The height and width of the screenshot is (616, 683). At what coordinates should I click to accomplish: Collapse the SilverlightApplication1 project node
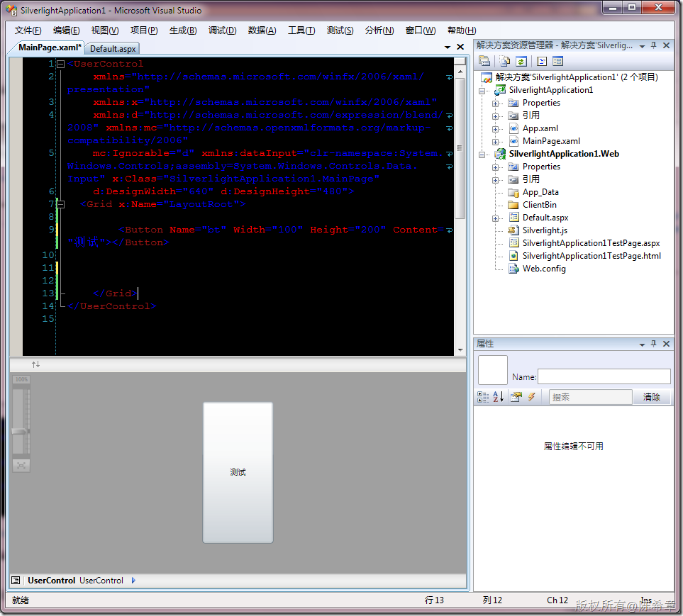click(x=482, y=91)
